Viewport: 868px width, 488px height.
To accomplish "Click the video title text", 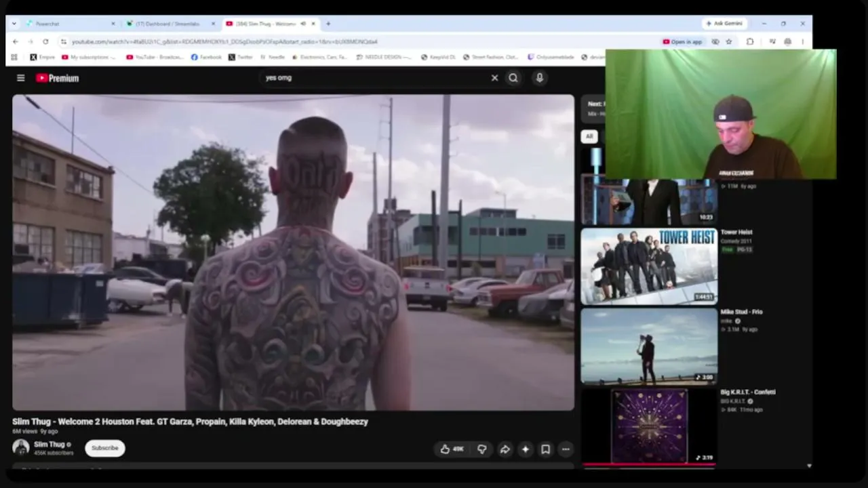I will tap(190, 422).
